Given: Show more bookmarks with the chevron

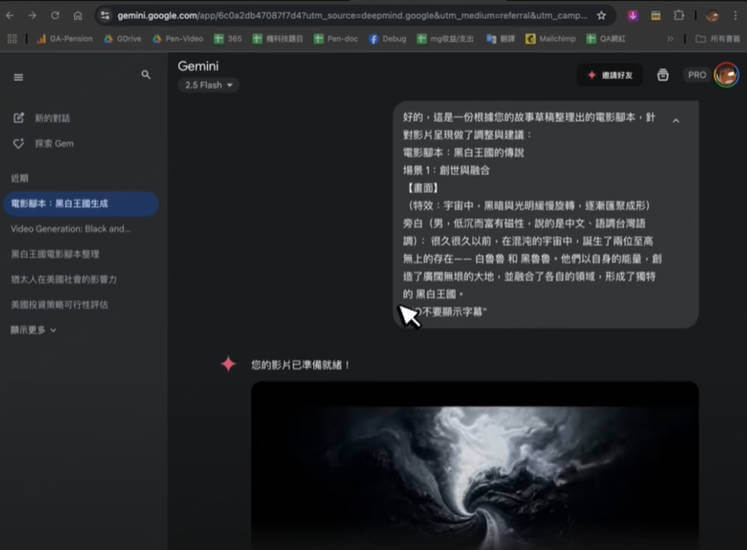Looking at the screenshot, I should click(x=670, y=39).
